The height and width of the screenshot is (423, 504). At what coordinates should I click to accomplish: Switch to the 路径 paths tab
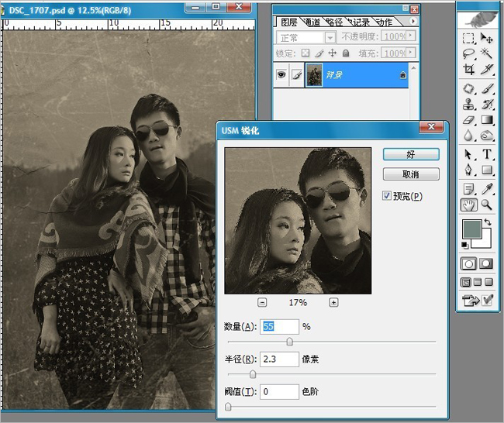click(x=334, y=22)
